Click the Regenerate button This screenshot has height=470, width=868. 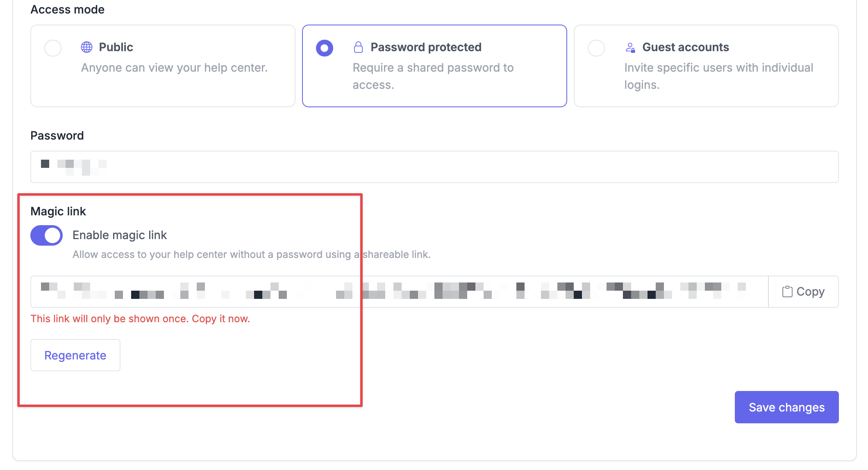point(75,355)
